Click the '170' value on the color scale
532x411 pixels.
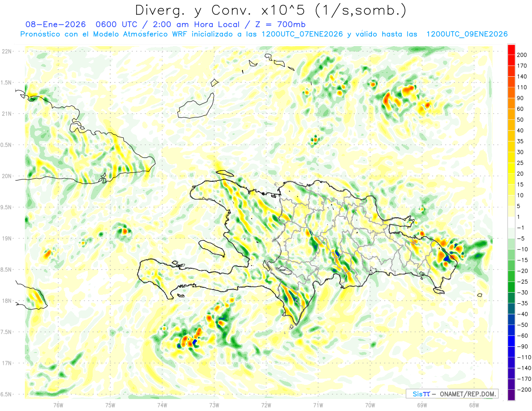click(x=523, y=66)
